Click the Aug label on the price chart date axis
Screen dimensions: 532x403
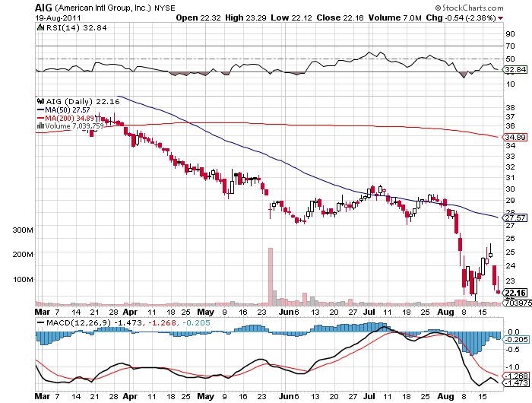(445, 312)
